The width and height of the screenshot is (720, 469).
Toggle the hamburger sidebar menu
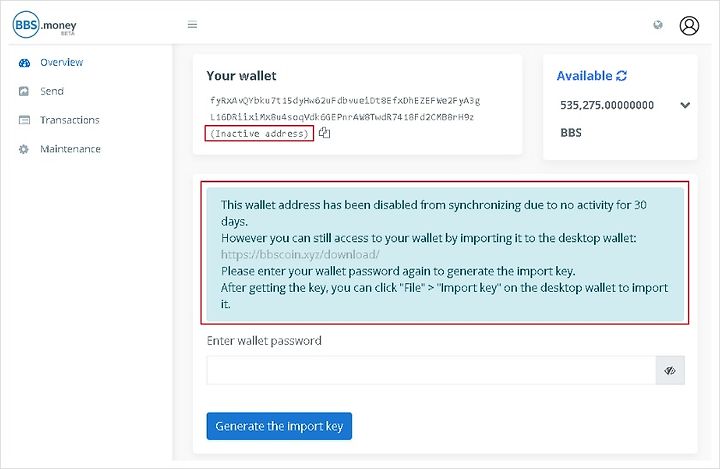(192, 25)
